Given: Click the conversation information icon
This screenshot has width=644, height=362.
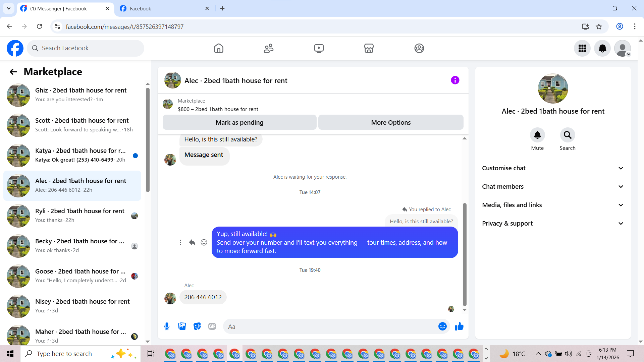Looking at the screenshot, I should tap(455, 80).
